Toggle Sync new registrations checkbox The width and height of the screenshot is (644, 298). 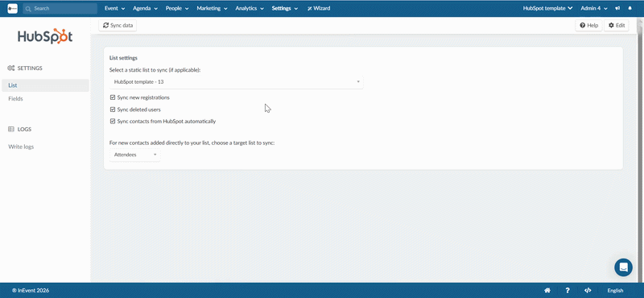[x=113, y=97]
